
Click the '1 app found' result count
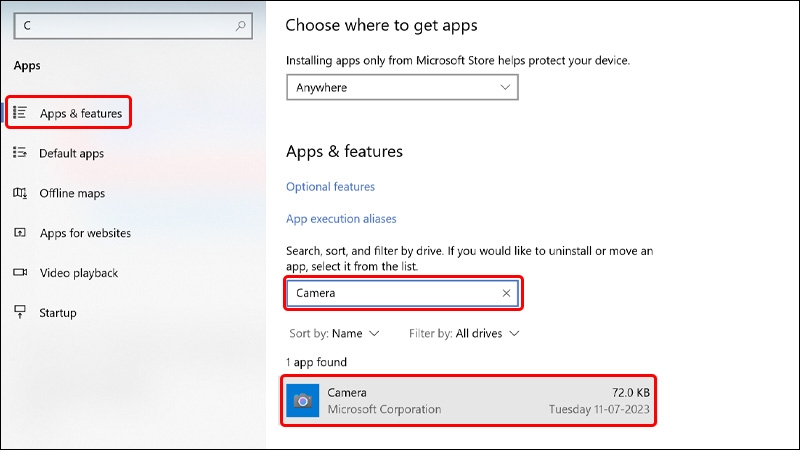pos(316,362)
